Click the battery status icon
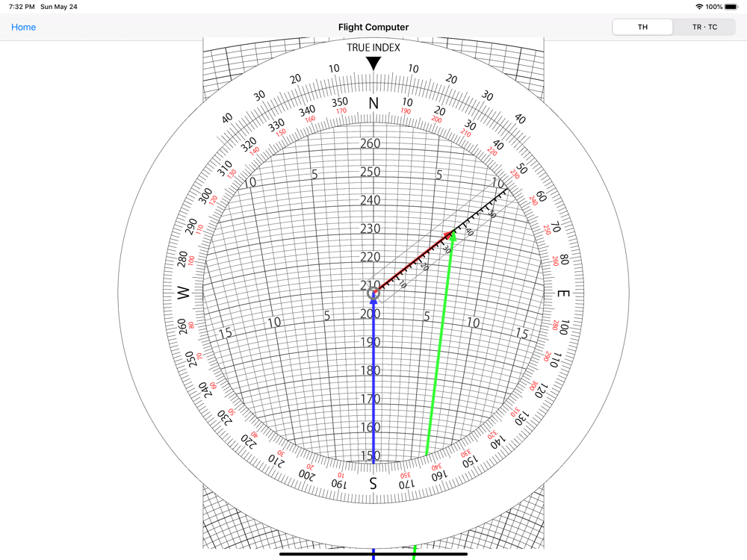This screenshot has height=560, width=747. coord(731,7)
